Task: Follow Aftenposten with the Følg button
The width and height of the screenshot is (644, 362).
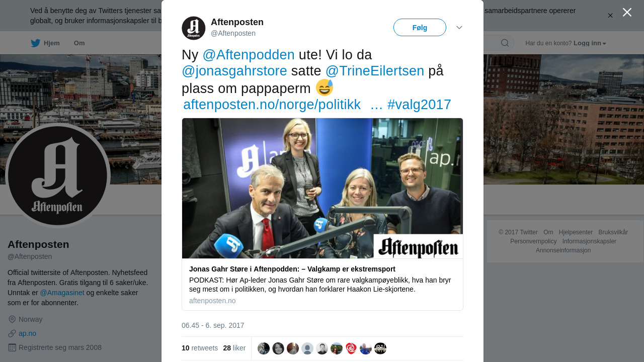Action: [420, 28]
